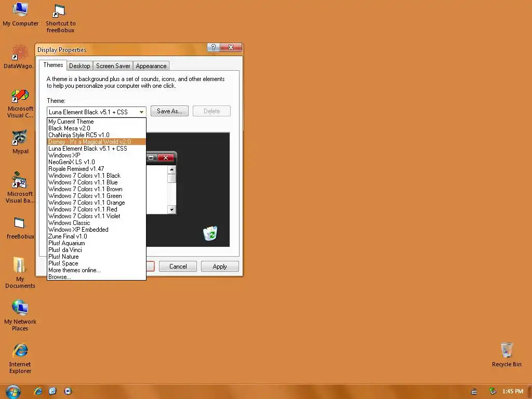Select Windows XP Embedded theme
This screenshot has width=532, height=399.
pyautogui.click(x=96, y=230)
